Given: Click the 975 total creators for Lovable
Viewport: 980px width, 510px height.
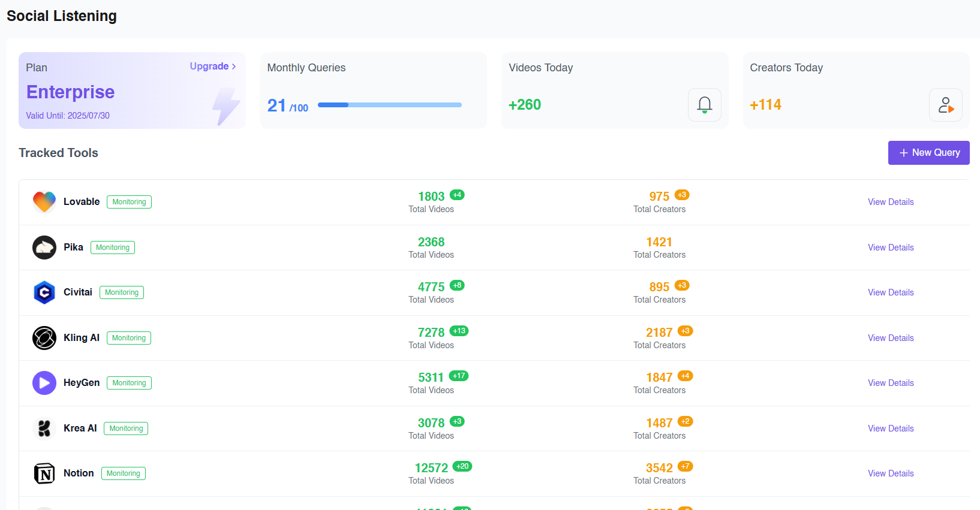Looking at the screenshot, I should 659,197.
